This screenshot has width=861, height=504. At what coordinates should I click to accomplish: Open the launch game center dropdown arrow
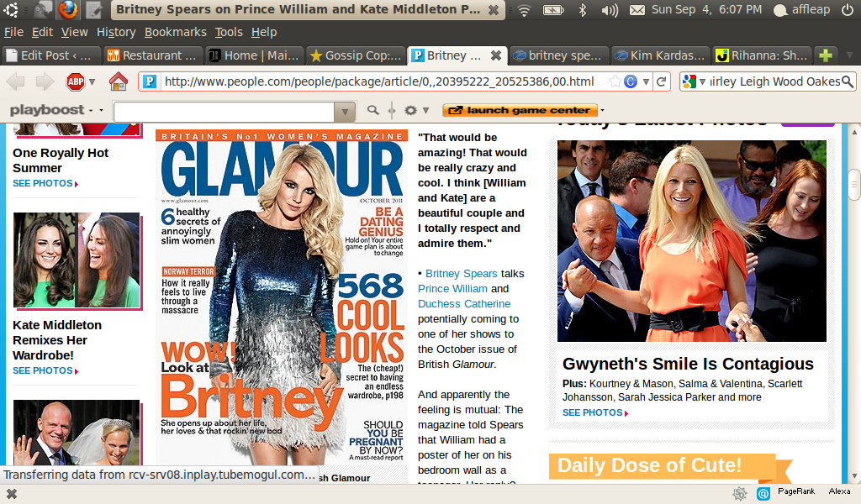click(602, 110)
